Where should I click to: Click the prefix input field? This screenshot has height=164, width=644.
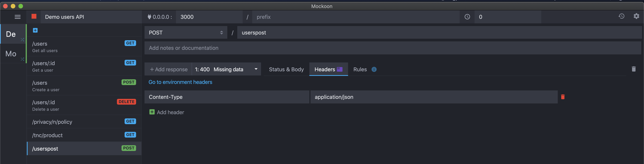(x=356, y=17)
